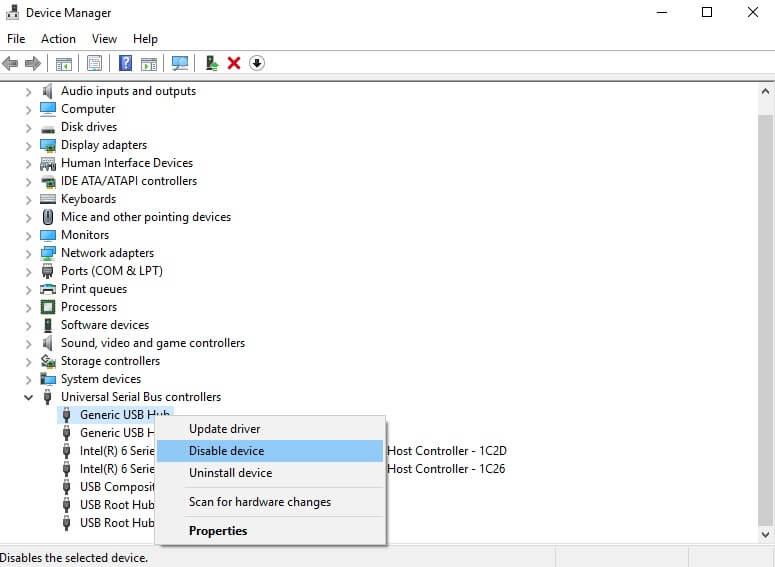This screenshot has height=567, width=775.
Task: Click the scrollbar down arrow
Action: point(765,534)
